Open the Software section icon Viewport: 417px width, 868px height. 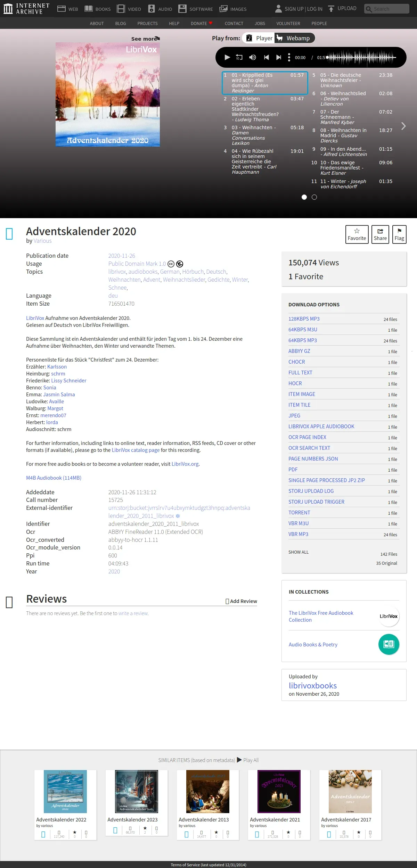(182, 9)
